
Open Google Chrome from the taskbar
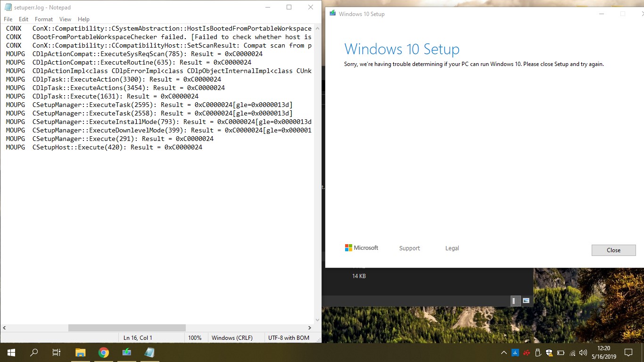click(104, 353)
